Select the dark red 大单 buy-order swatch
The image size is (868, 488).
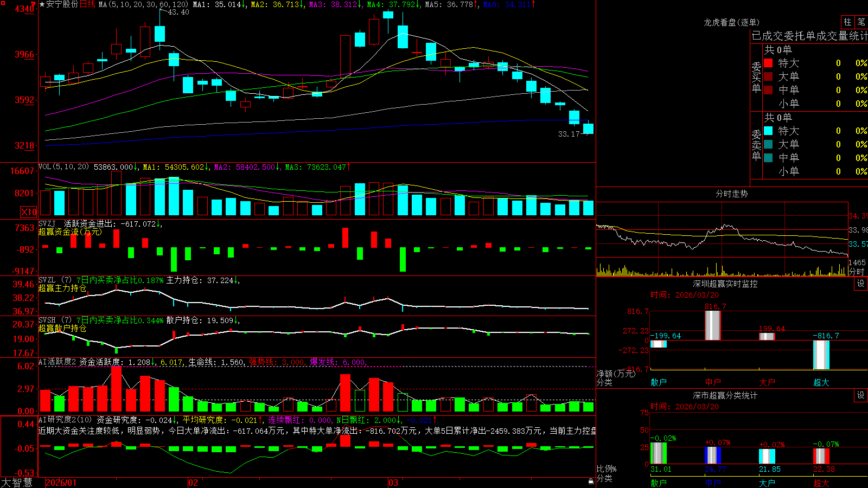pos(768,76)
